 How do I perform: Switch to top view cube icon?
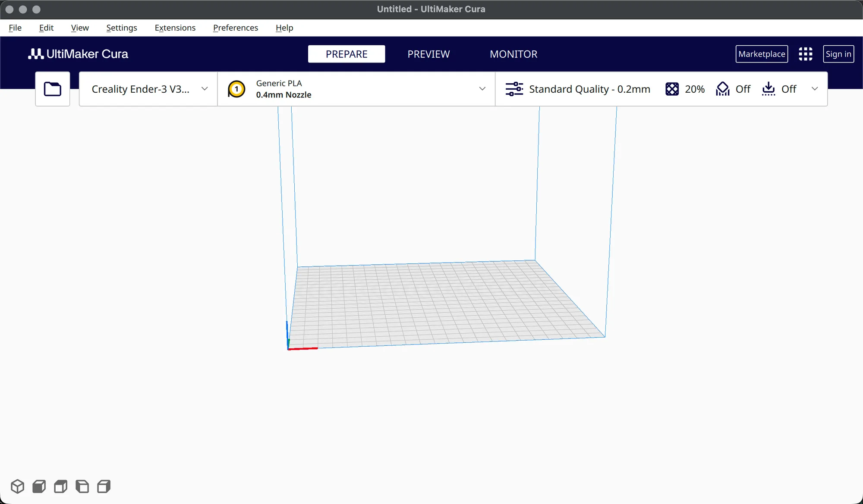[61, 486]
